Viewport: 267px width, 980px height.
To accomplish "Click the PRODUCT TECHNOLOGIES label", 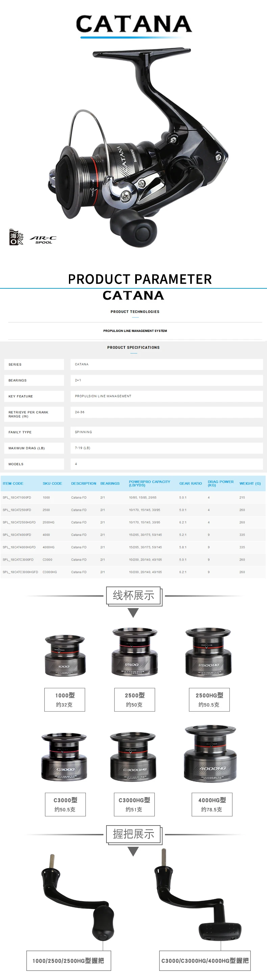I will click(x=135, y=312).
